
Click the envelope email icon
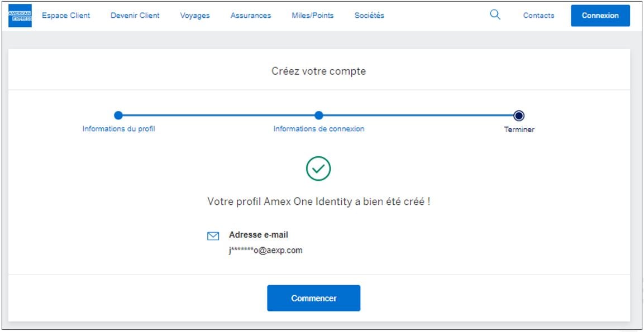[213, 236]
